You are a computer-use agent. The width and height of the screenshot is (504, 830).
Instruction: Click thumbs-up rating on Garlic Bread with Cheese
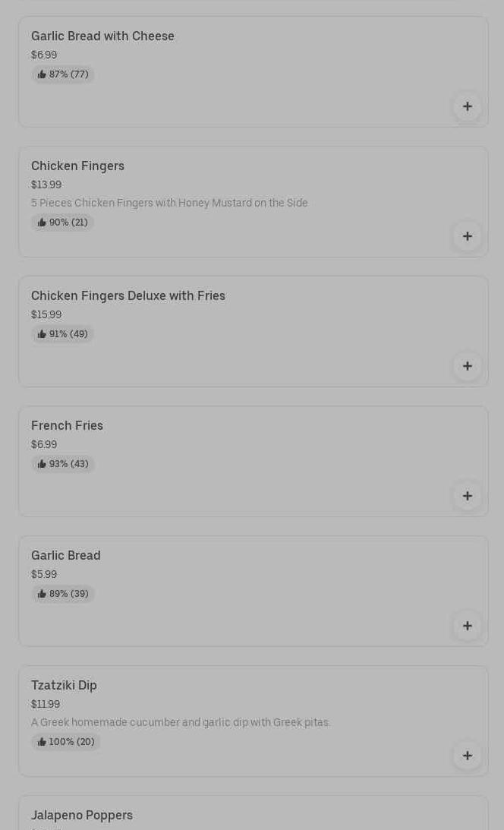click(63, 74)
